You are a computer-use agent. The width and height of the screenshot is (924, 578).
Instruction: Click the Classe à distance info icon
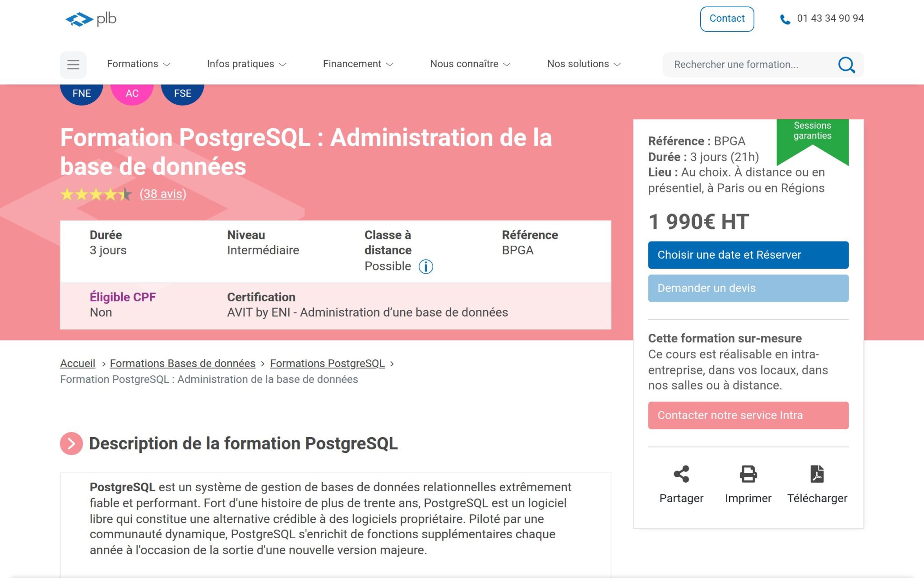coord(425,266)
